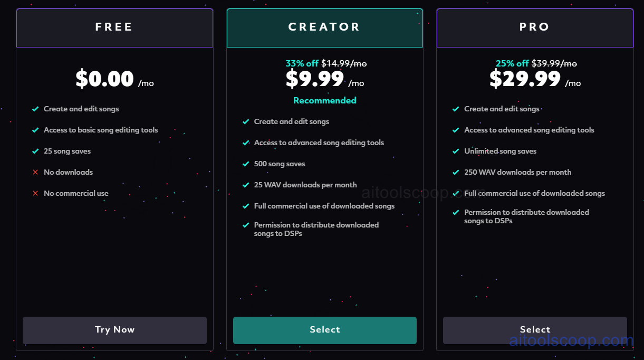
Task: Click the CREATOR plan header
Action: 324,27
